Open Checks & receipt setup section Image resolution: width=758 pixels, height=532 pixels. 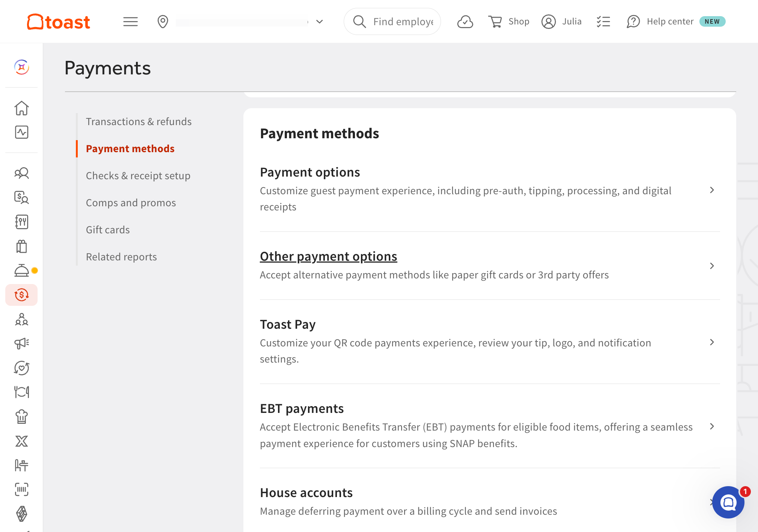tap(138, 176)
